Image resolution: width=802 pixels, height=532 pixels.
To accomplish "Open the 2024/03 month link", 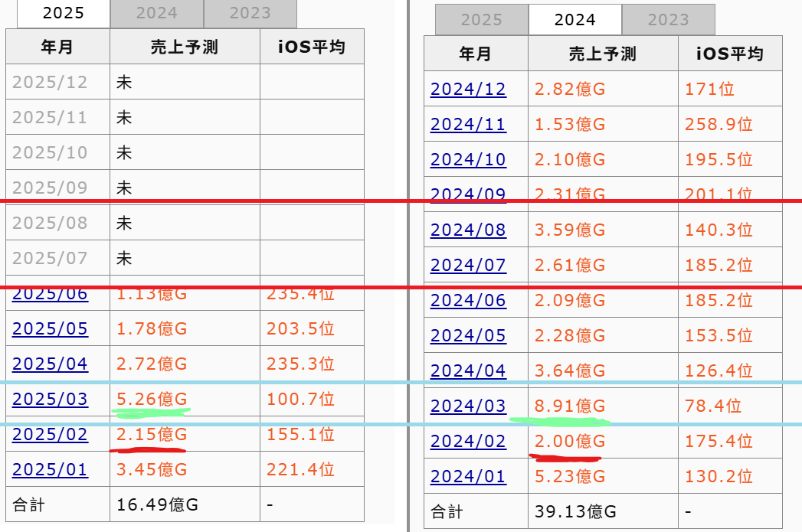I will point(468,406).
